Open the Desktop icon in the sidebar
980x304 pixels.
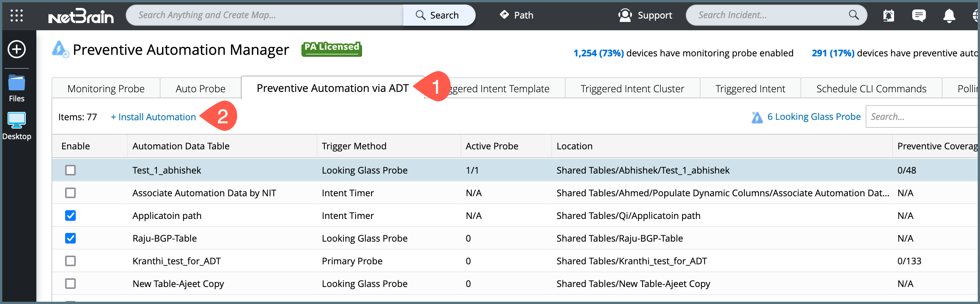tap(17, 121)
